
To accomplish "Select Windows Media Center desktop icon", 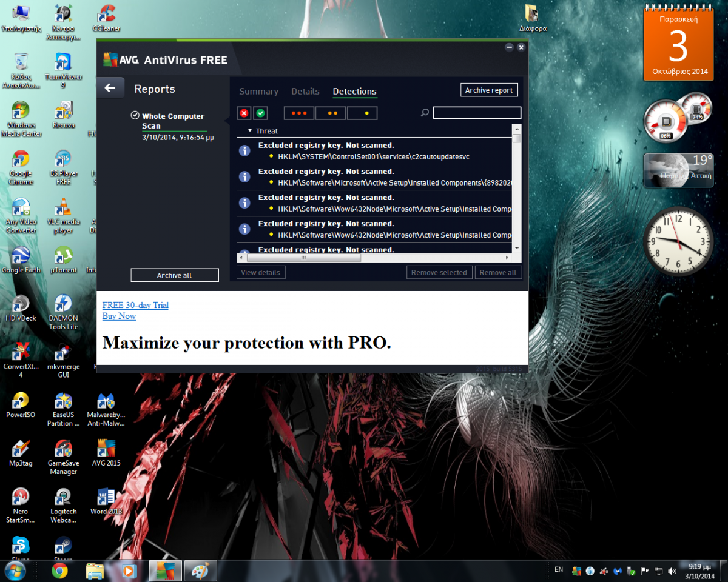I will [x=21, y=119].
